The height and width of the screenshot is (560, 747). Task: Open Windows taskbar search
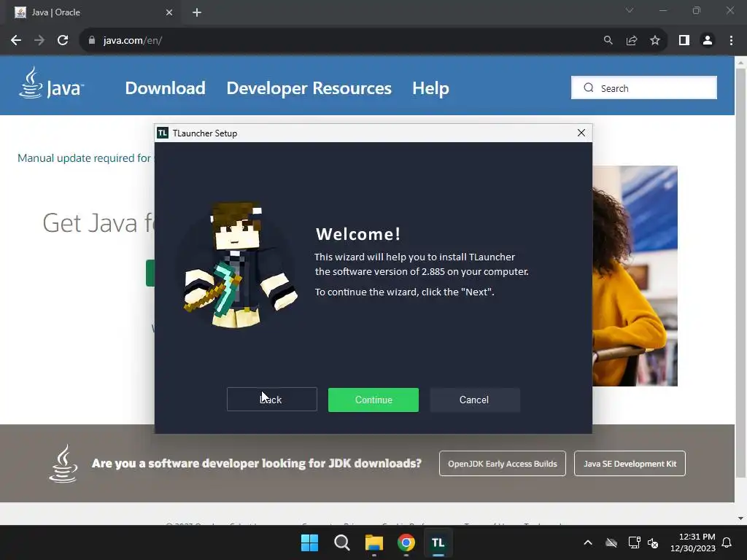click(341, 542)
